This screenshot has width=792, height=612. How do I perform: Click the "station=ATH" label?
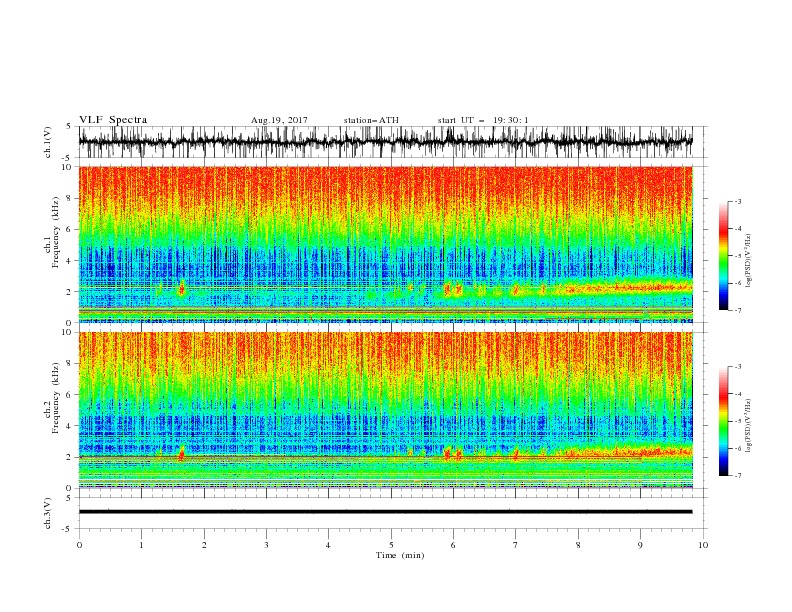371,120
